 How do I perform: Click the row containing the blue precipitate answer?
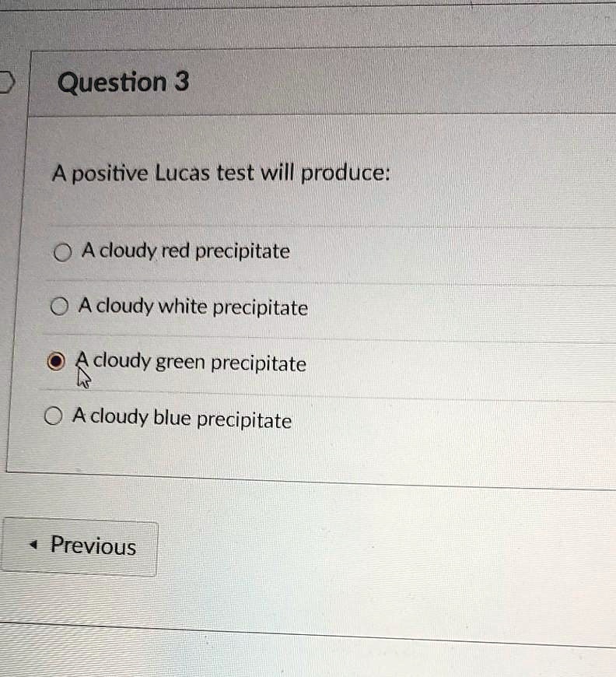(233, 418)
